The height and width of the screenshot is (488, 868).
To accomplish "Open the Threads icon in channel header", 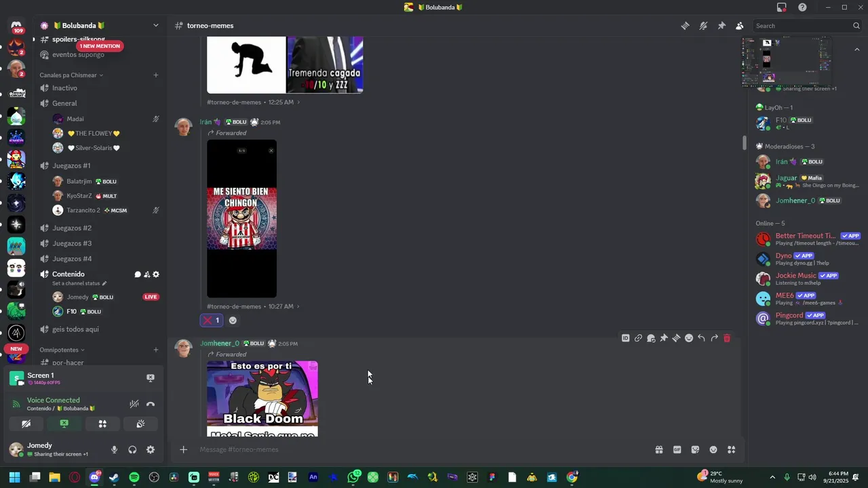I will 685,26.
